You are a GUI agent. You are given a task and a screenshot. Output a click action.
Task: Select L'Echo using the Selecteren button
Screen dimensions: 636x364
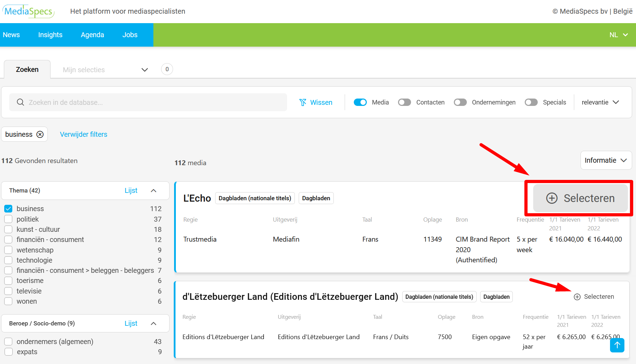coord(580,198)
